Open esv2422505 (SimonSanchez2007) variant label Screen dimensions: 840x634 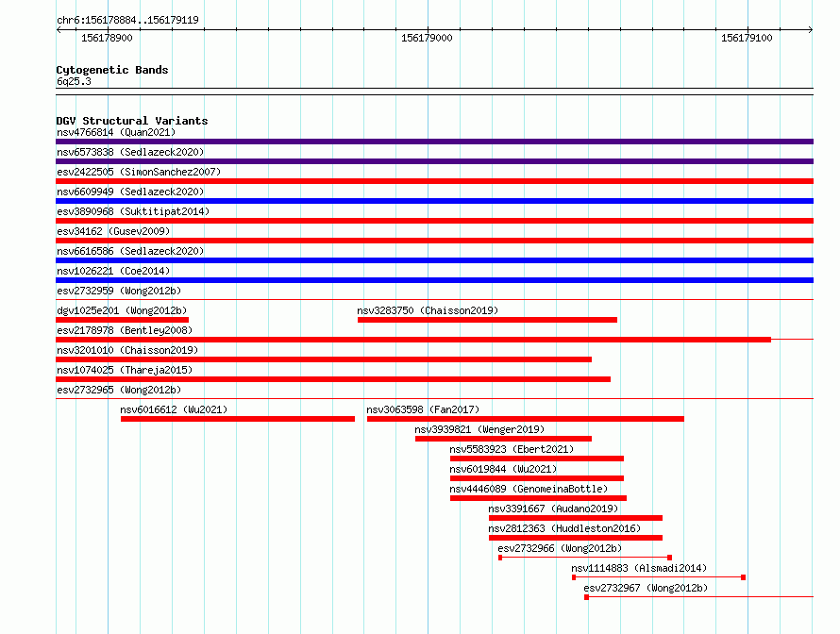[x=139, y=172]
